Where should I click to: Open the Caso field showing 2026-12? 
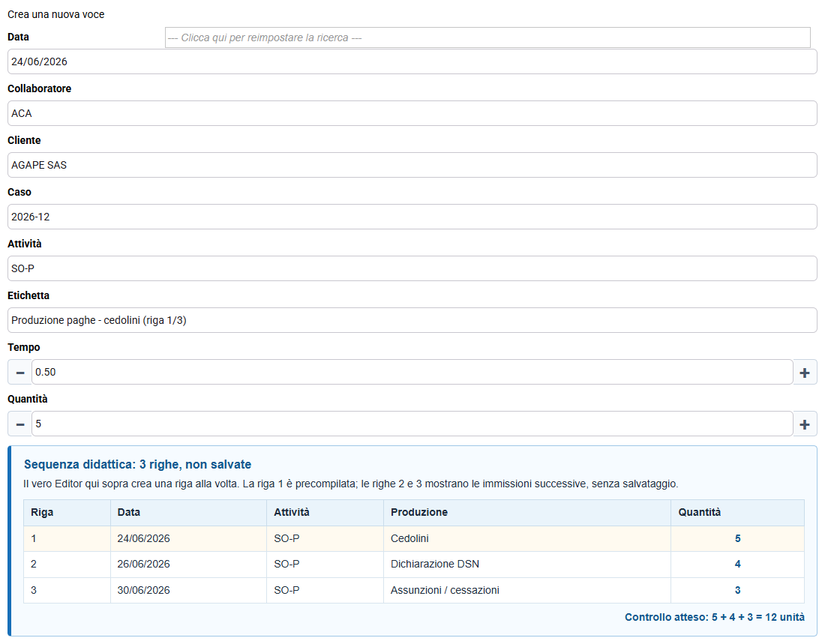pyautogui.click(x=412, y=217)
